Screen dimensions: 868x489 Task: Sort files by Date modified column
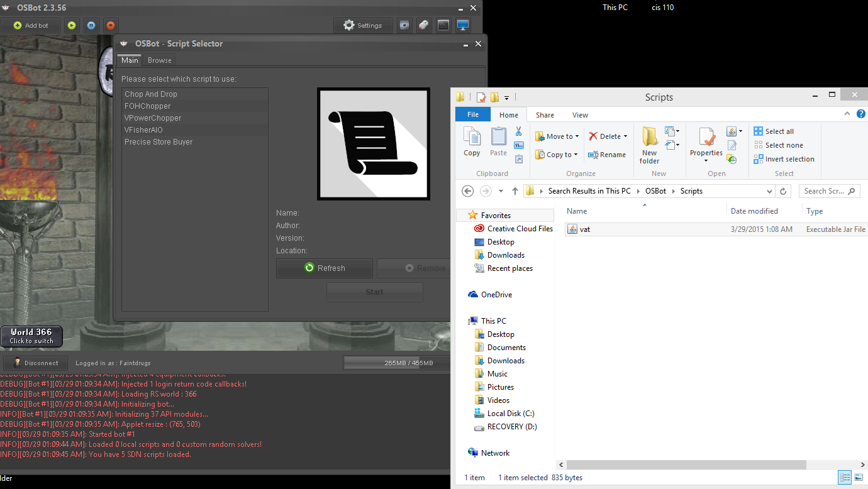pos(764,211)
